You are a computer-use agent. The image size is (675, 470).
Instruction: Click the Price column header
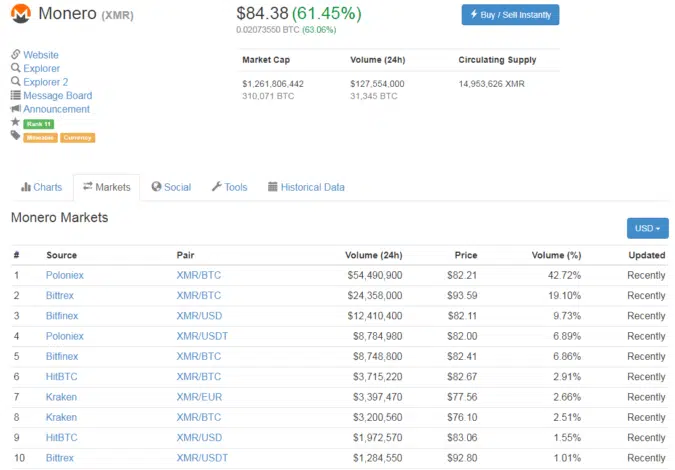pos(466,255)
